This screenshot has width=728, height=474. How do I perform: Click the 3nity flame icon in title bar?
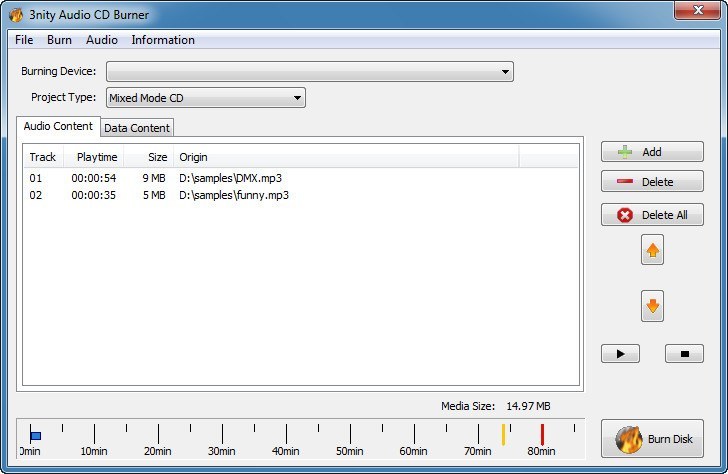[x=16, y=15]
